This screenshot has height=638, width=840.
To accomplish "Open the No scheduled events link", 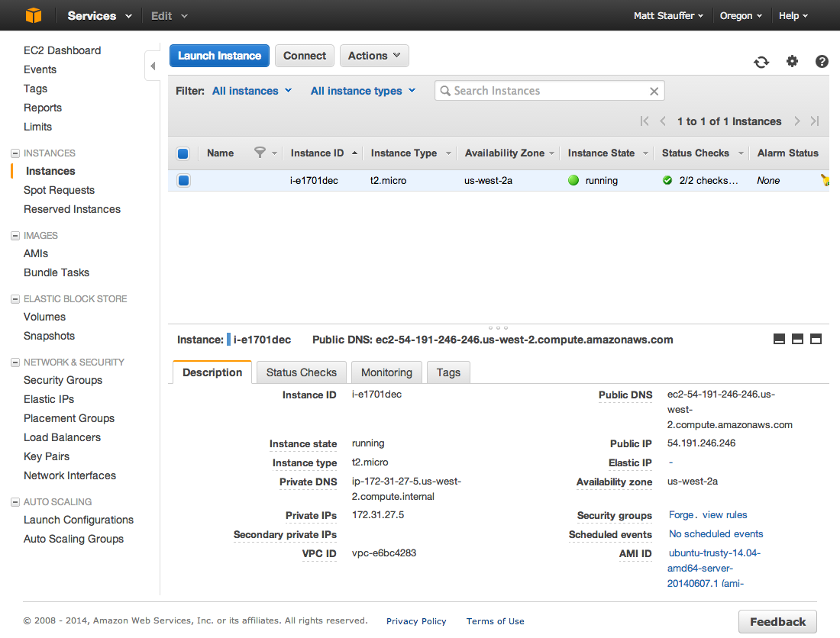I will [716, 534].
